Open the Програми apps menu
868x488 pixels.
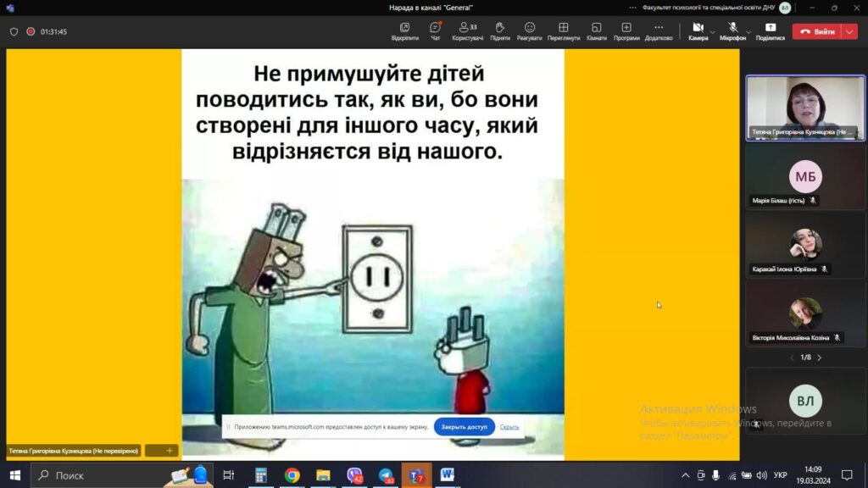pos(626,31)
